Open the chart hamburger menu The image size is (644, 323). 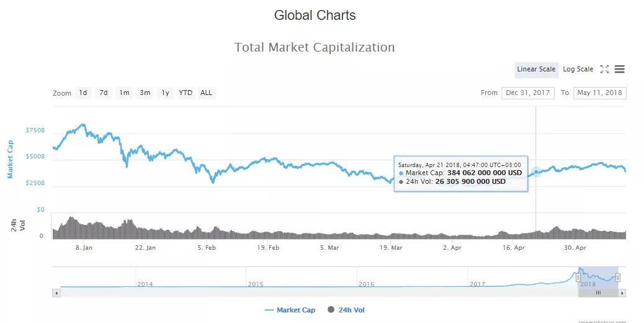click(620, 70)
